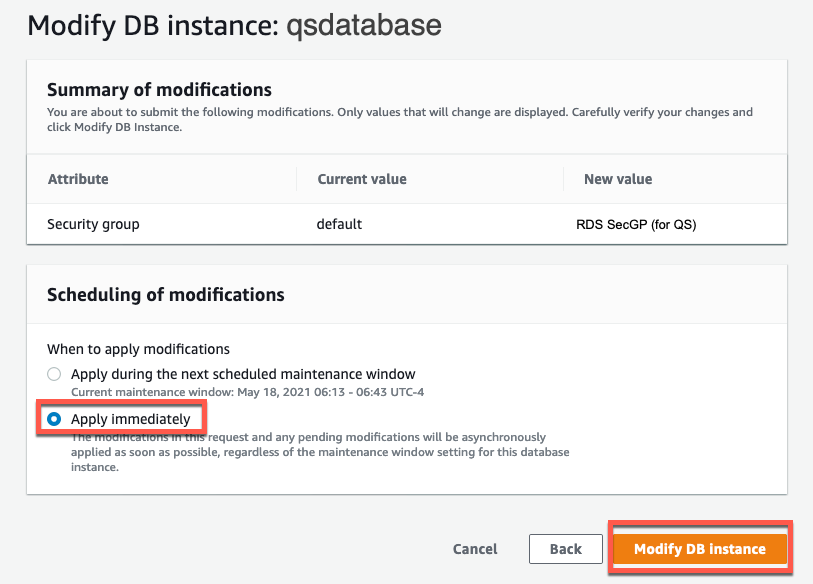Viewport: 813px width, 584px height.
Task: Click the 'Modify DB instance: qsdatabase' page title
Action: click(x=234, y=25)
